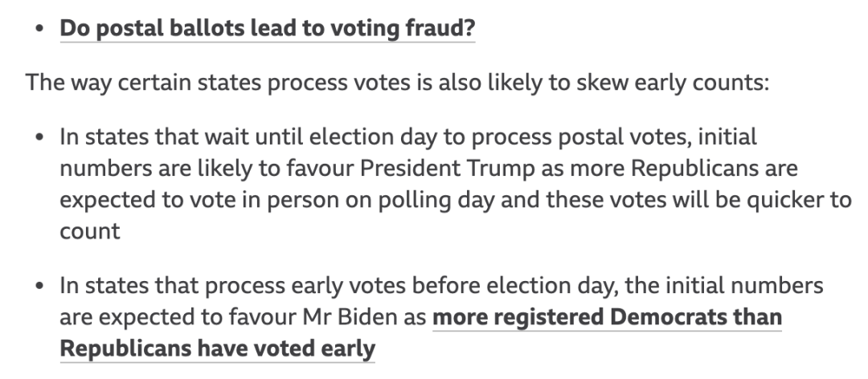Click the sentence starting "The way certain states"
Viewport: 868px width, 379px height.
point(398,83)
